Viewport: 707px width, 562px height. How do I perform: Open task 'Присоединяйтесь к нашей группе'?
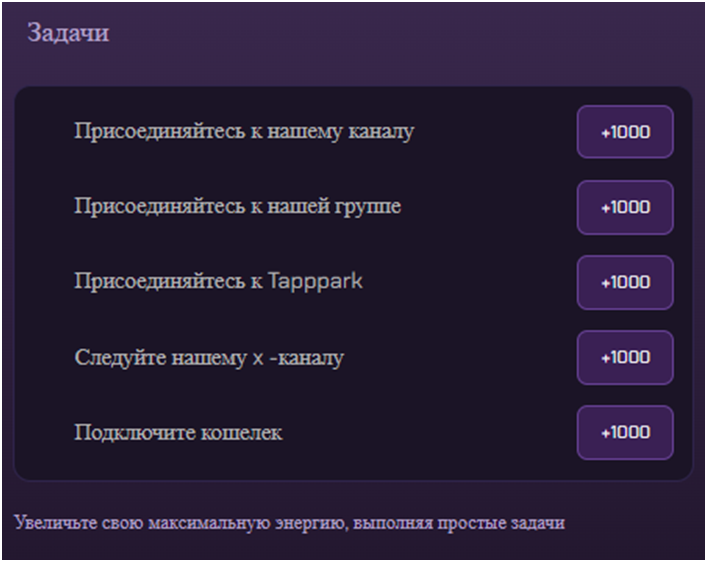[238, 207]
